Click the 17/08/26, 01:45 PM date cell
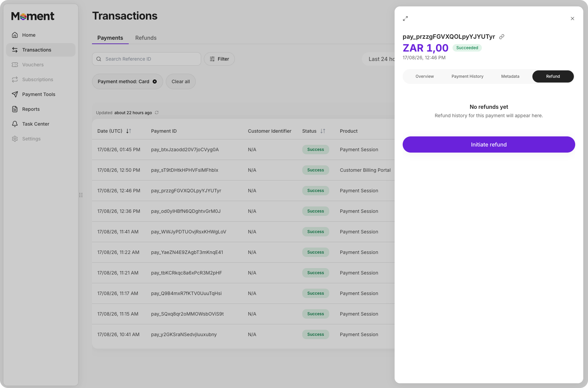 pyautogui.click(x=119, y=150)
